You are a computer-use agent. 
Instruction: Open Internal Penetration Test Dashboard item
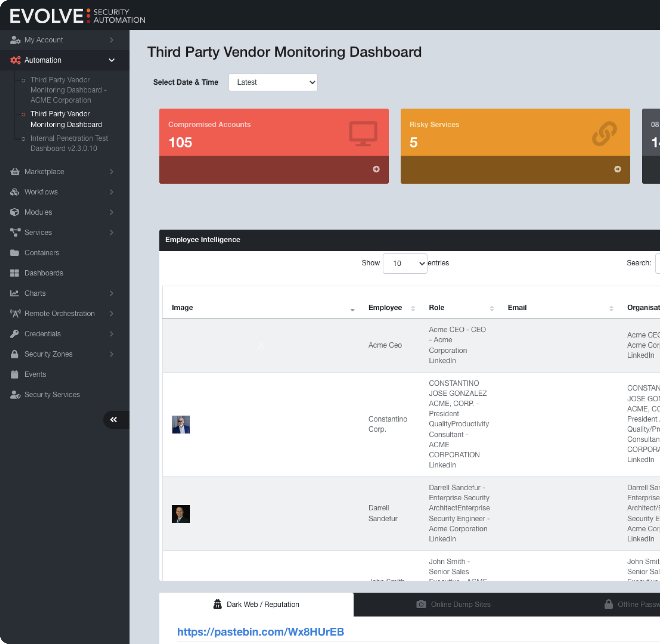69,143
